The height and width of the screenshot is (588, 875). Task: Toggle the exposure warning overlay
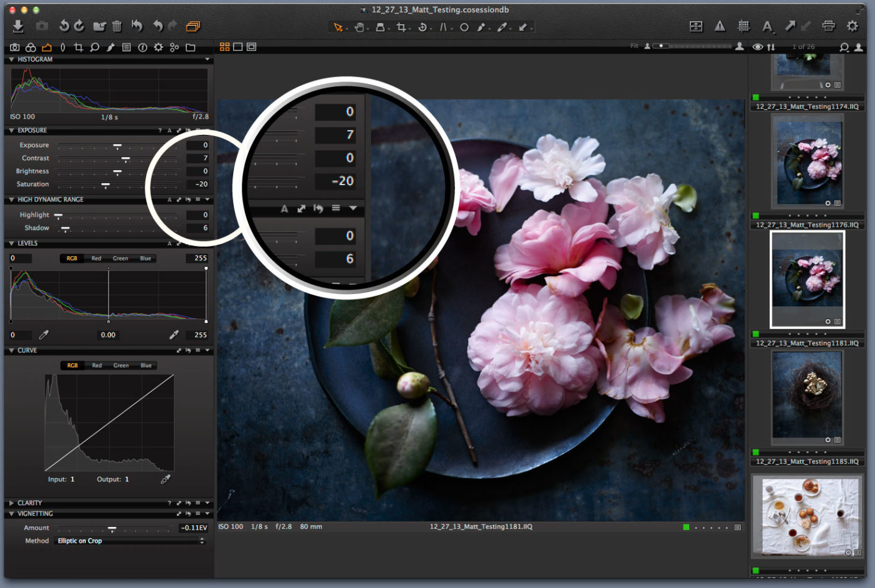719,27
